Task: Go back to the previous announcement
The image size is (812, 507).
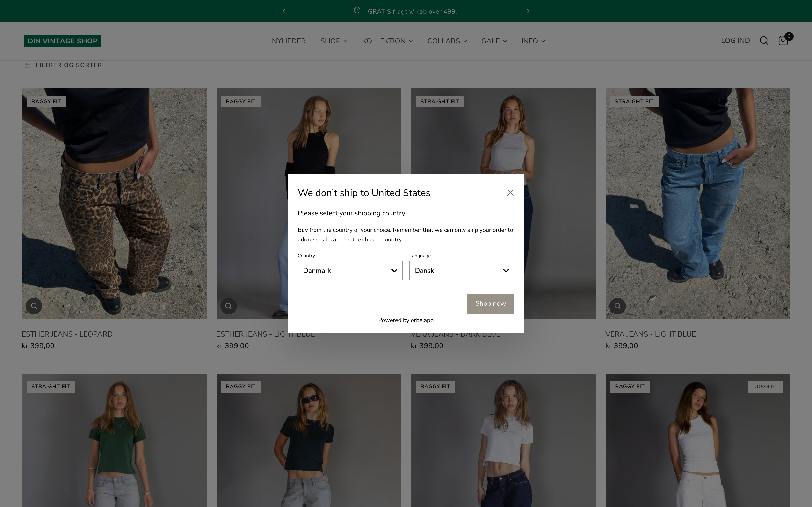Action: (283, 11)
